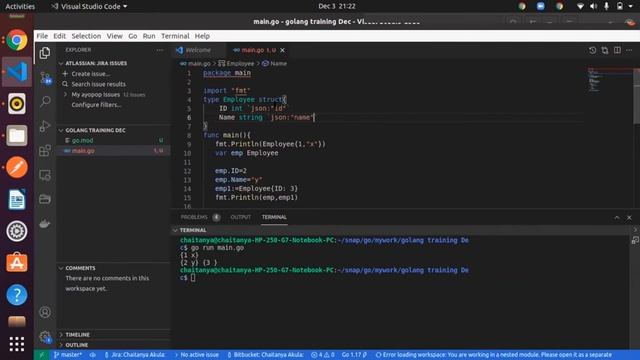Open the Edit menu

pos(59,36)
